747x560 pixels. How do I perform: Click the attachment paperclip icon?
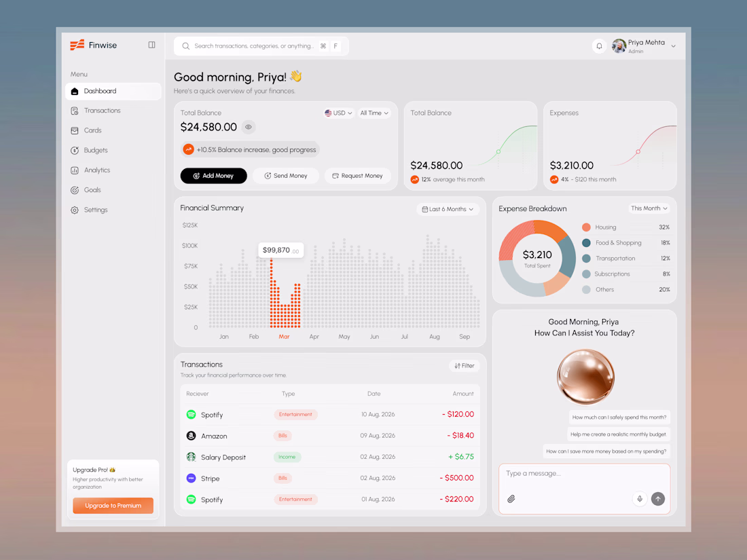(511, 499)
